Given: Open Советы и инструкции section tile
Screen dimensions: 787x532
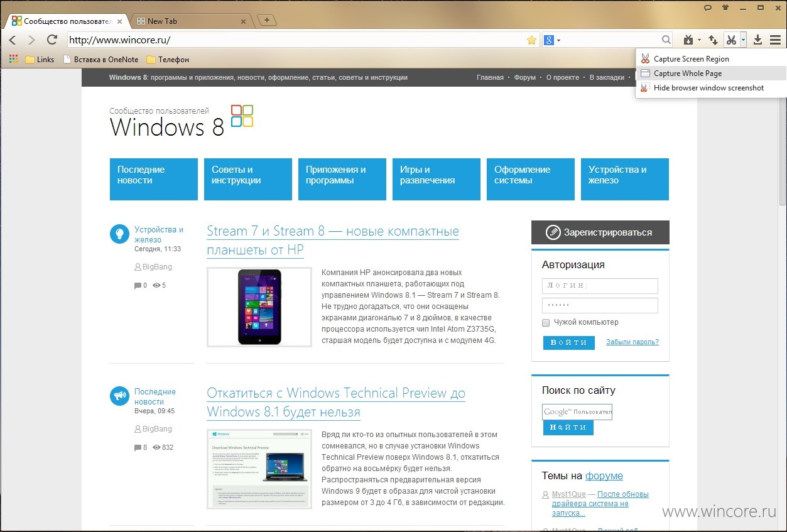Looking at the screenshot, I should [x=248, y=179].
